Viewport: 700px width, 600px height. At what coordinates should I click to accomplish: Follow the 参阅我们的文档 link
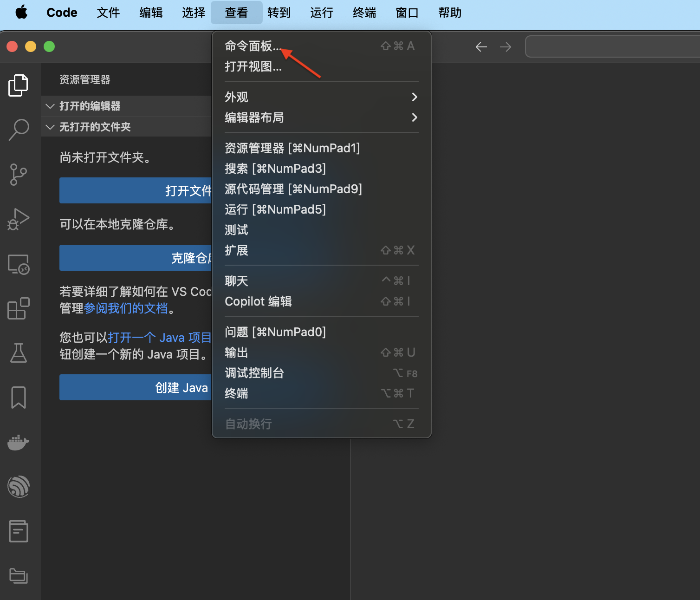point(126,308)
